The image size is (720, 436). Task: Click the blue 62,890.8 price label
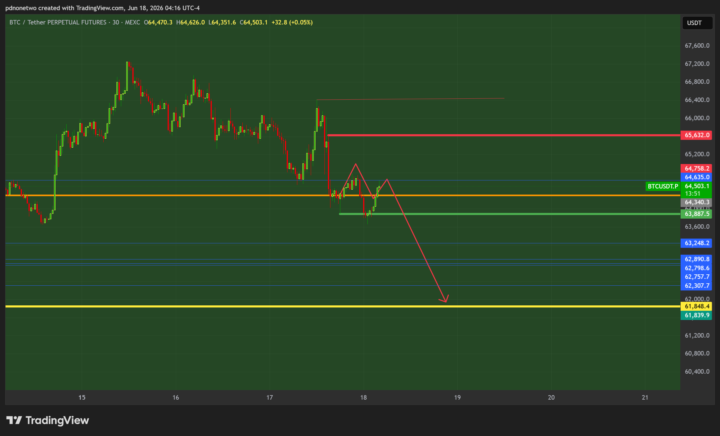coord(697,259)
